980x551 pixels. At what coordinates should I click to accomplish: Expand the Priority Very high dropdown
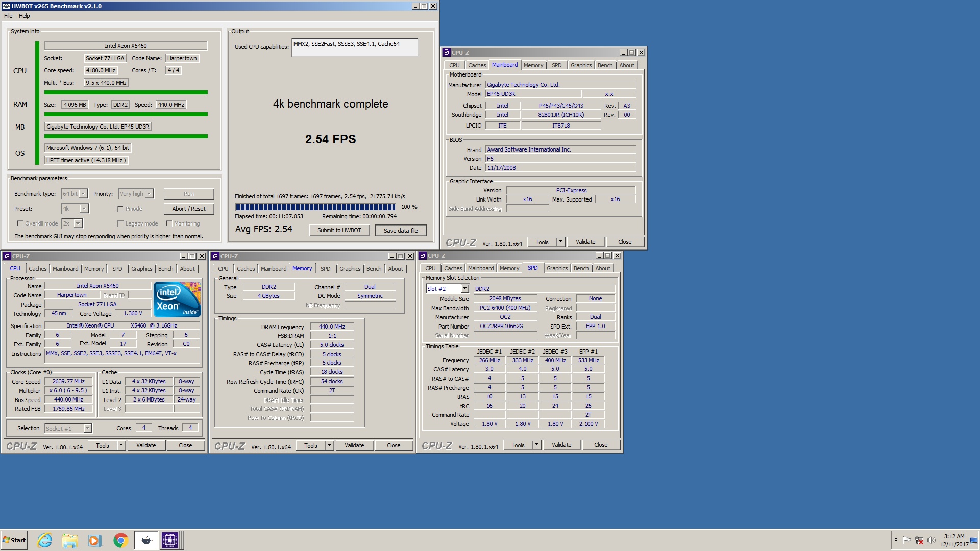(149, 194)
